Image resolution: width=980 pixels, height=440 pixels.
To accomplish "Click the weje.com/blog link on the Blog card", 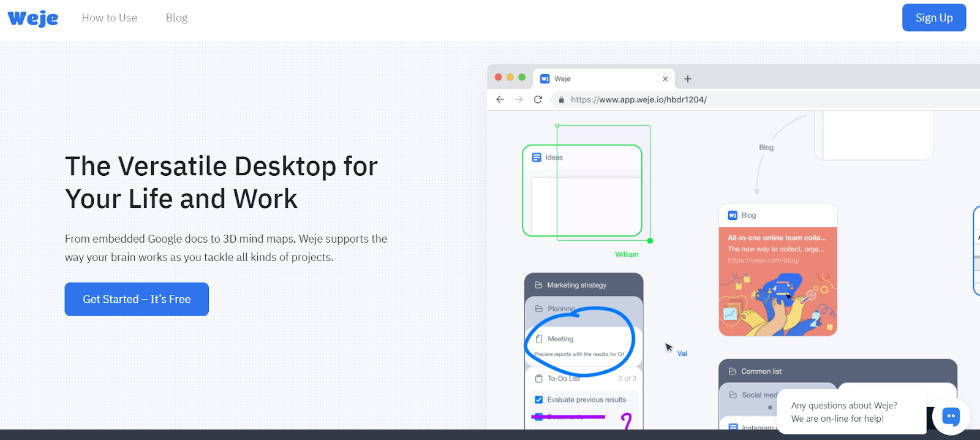I will tap(764, 260).
